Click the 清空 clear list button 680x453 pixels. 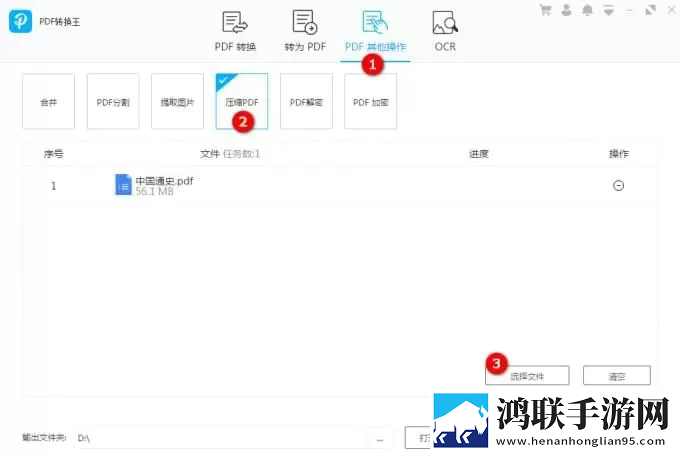(617, 375)
